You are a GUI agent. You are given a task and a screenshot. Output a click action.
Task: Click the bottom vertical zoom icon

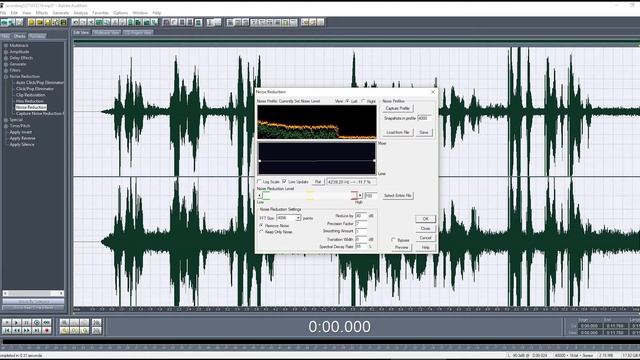point(96,330)
